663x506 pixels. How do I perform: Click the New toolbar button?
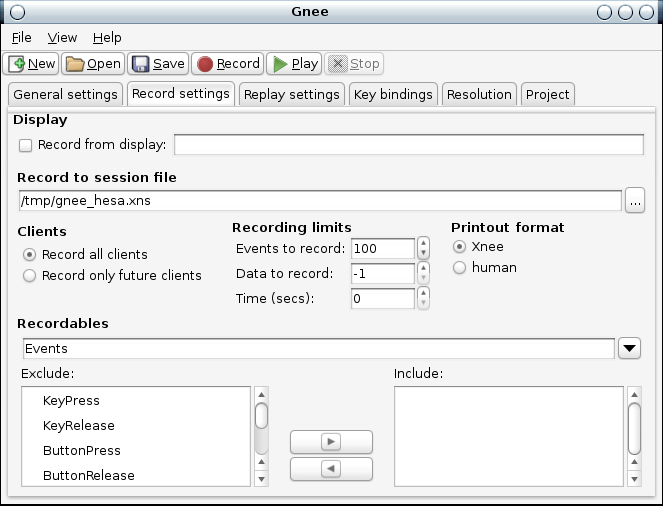click(31, 64)
